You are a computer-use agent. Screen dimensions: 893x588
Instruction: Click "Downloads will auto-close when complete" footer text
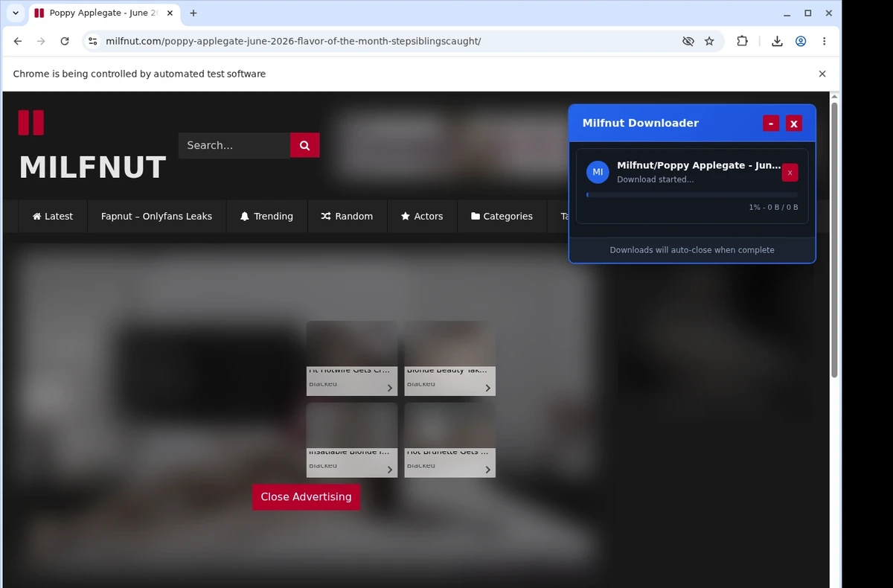pyautogui.click(x=692, y=250)
